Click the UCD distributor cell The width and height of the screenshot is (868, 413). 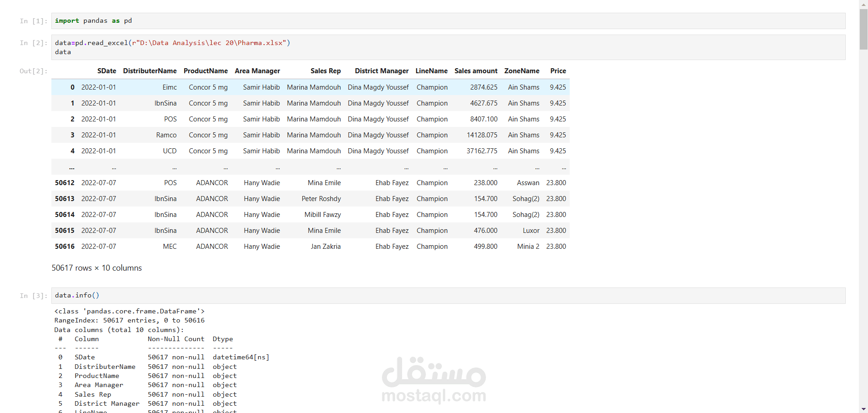pyautogui.click(x=170, y=151)
